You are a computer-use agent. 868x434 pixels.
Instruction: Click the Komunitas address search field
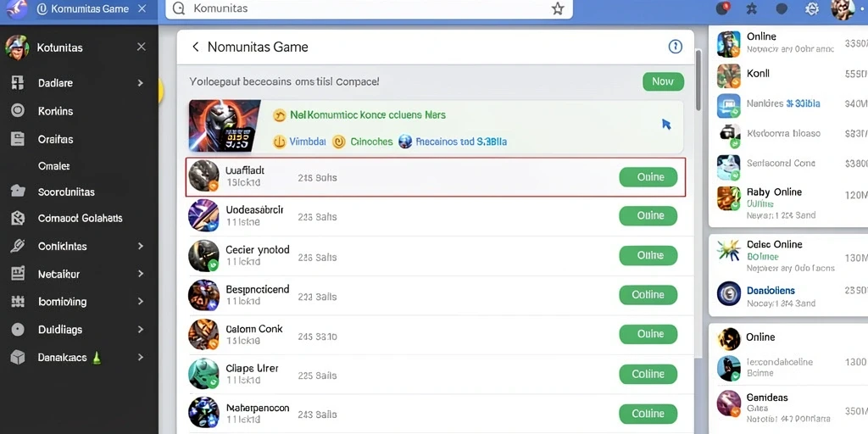click(x=370, y=8)
